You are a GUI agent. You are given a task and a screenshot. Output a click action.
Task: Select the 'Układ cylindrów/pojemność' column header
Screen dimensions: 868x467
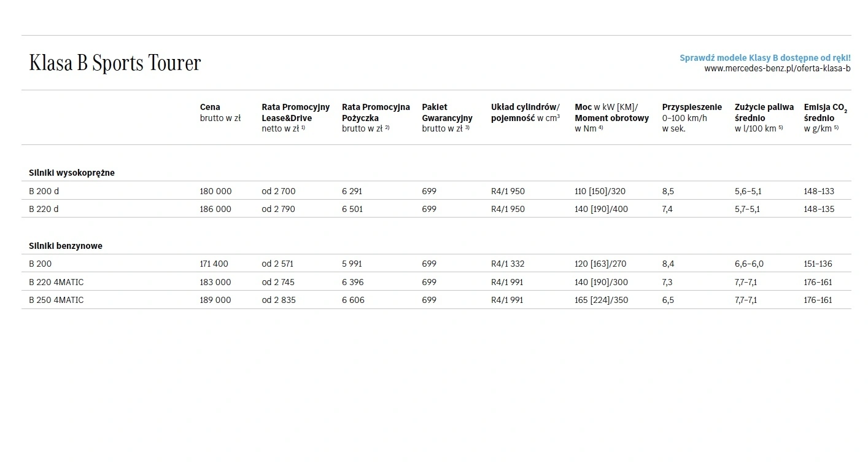525,112
